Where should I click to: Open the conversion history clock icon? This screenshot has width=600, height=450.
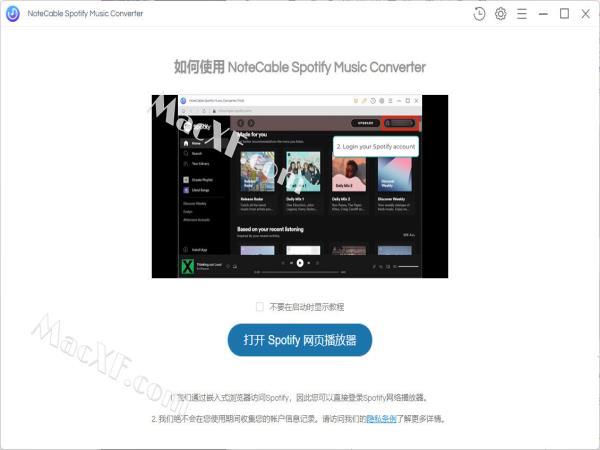pyautogui.click(x=479, y=14)
